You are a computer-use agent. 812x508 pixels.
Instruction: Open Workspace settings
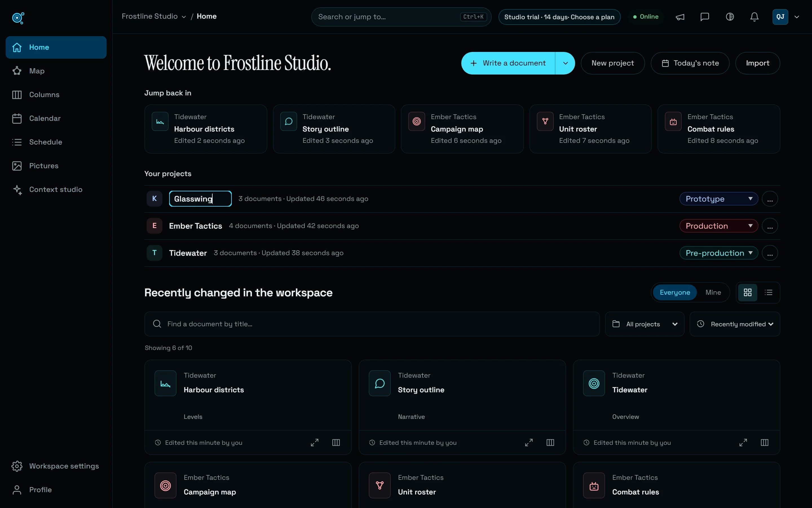tap(56, 466)
